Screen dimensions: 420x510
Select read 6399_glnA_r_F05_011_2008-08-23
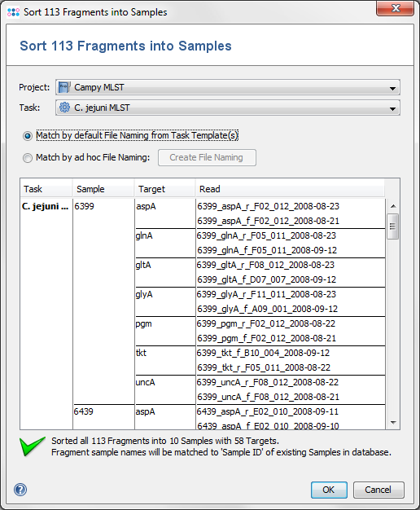point(266,235)
